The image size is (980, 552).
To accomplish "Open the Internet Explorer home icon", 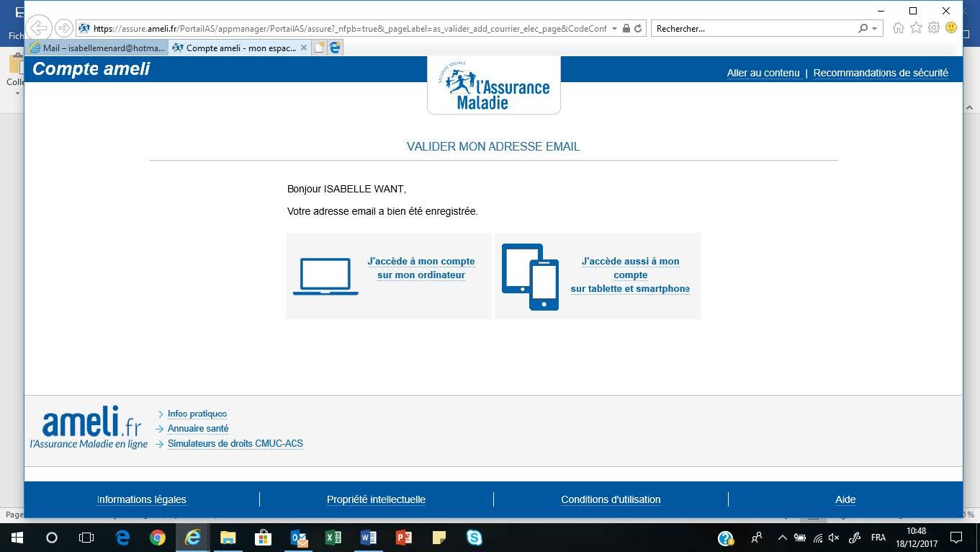I will pos(898,28).
